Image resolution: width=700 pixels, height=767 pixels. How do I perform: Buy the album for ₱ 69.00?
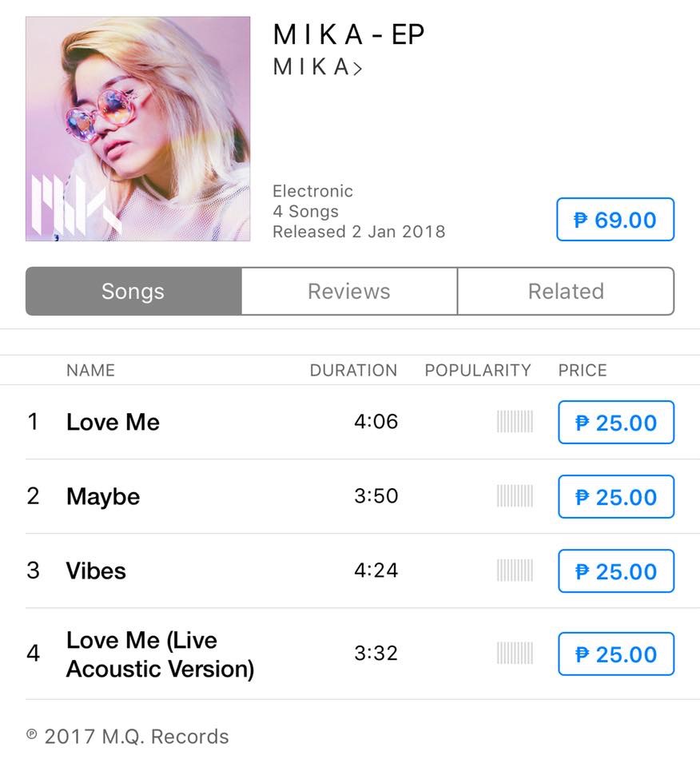615,220
